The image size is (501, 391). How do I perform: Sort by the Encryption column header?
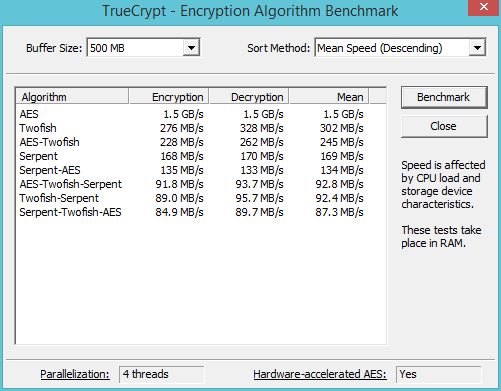click(169, 97)
